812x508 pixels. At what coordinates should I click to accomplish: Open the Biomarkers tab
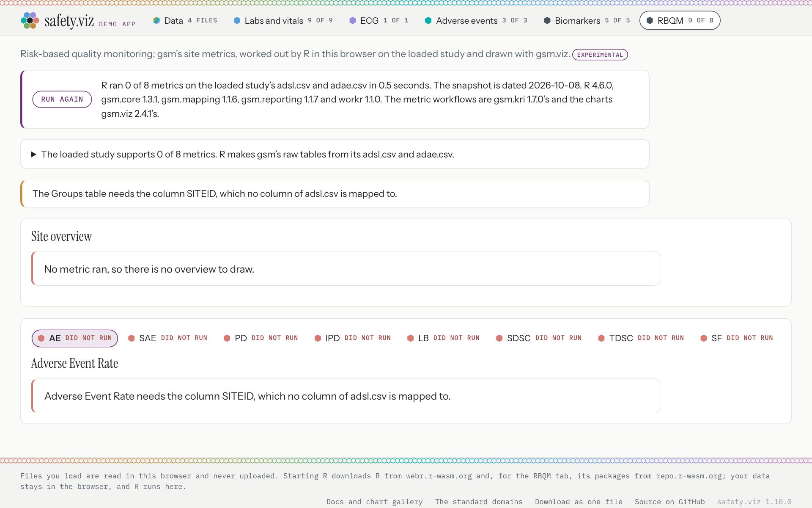tap(587, 20)
